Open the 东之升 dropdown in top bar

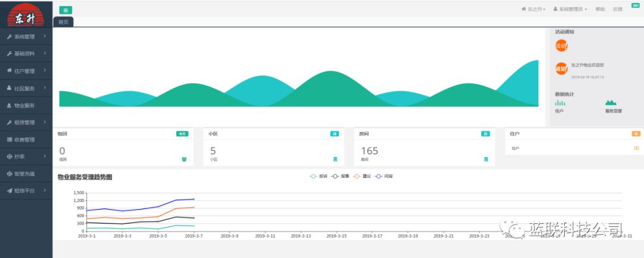[534, 9]
